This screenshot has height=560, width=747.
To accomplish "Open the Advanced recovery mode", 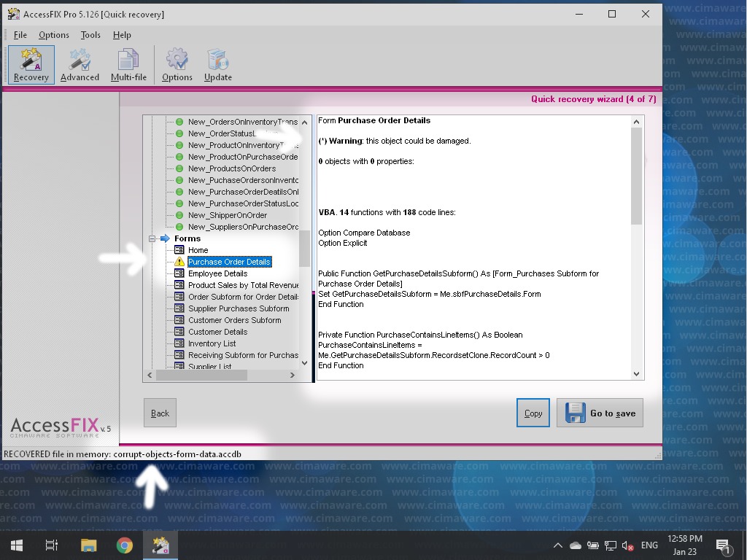I will 80,65.
